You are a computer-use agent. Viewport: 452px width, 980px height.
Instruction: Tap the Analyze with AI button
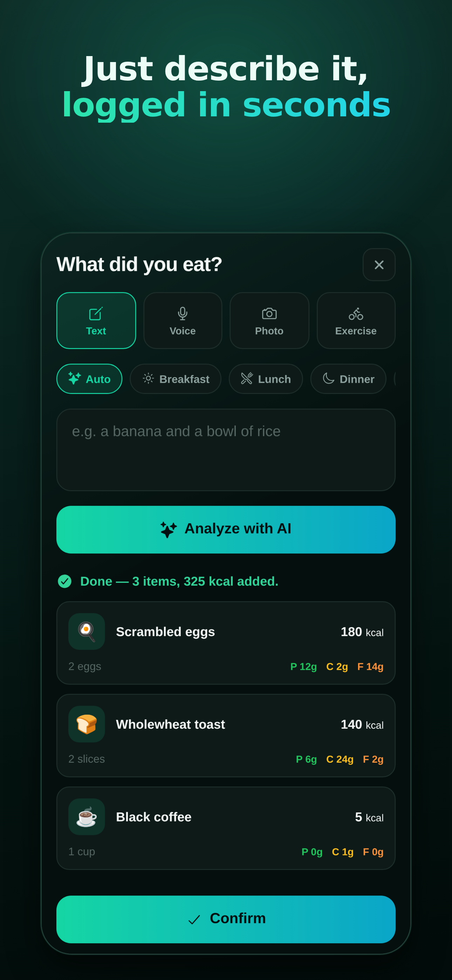pyautogui.click(x=226, y=530)
